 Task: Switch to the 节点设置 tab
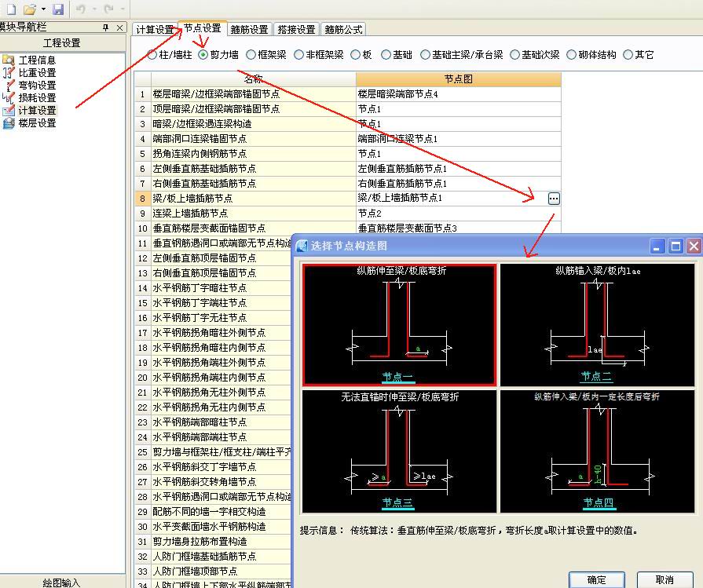[x=202, y=28]
